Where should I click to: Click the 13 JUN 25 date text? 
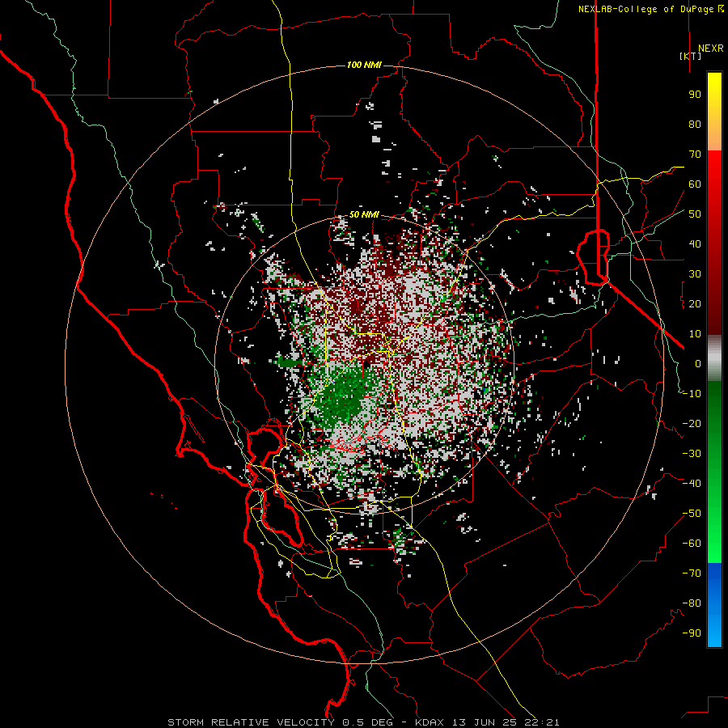click(484, 722)
